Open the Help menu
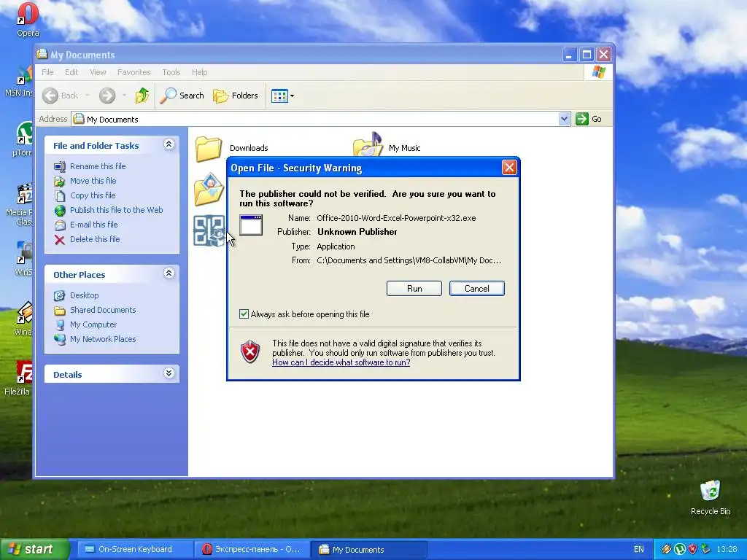747x560 pixels. pyautogui.click(x=200, y=72)
